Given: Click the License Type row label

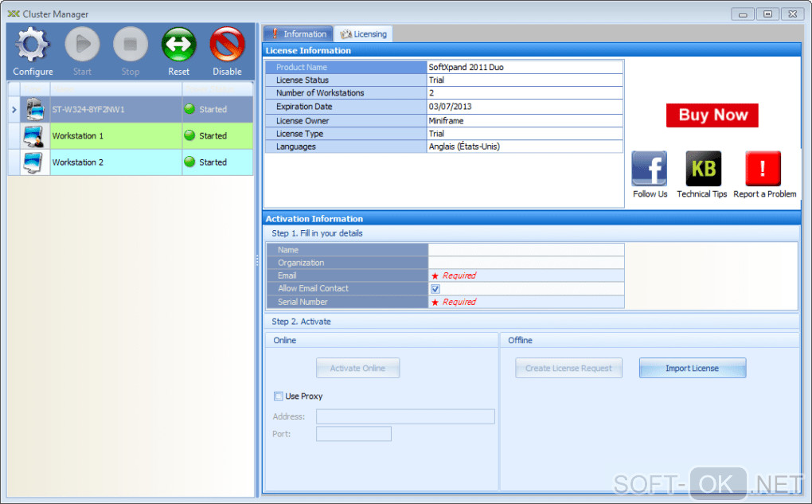Looking at the screenshot, I should click(x=299, y=134).
